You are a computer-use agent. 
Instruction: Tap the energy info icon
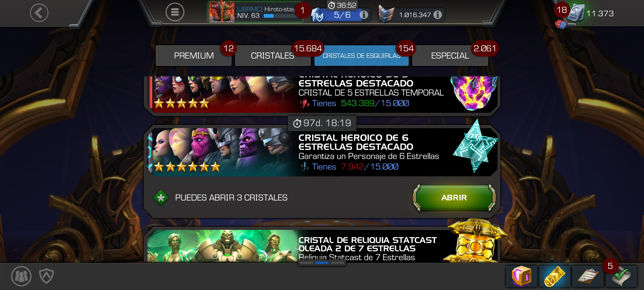[364, 15]
